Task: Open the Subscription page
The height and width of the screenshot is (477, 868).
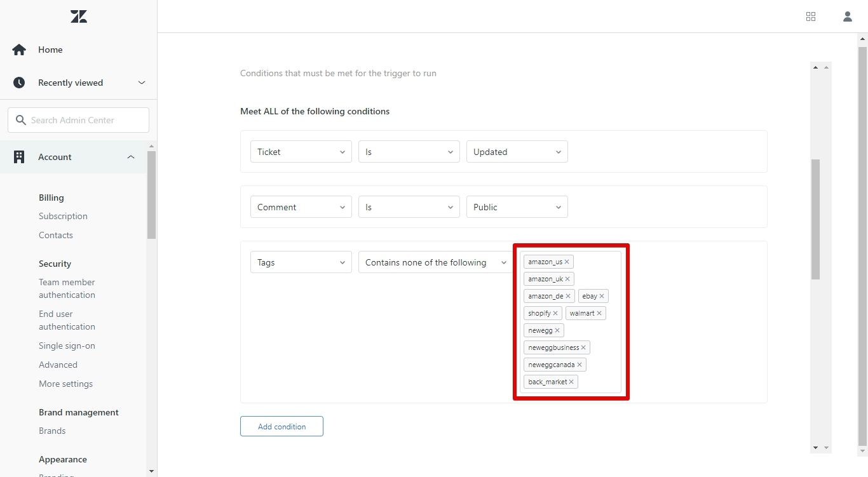Action: coord(63,216)
